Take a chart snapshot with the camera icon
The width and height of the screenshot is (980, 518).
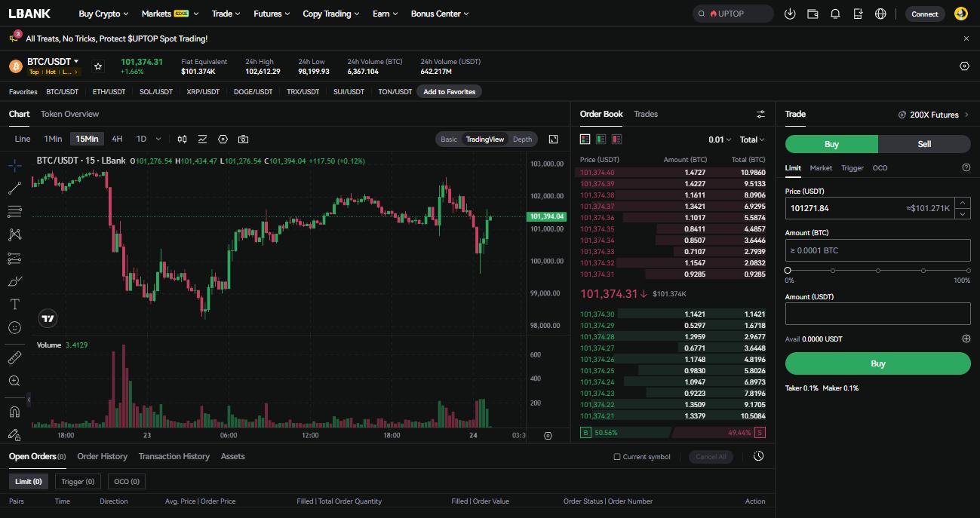[x=243, y=139]
